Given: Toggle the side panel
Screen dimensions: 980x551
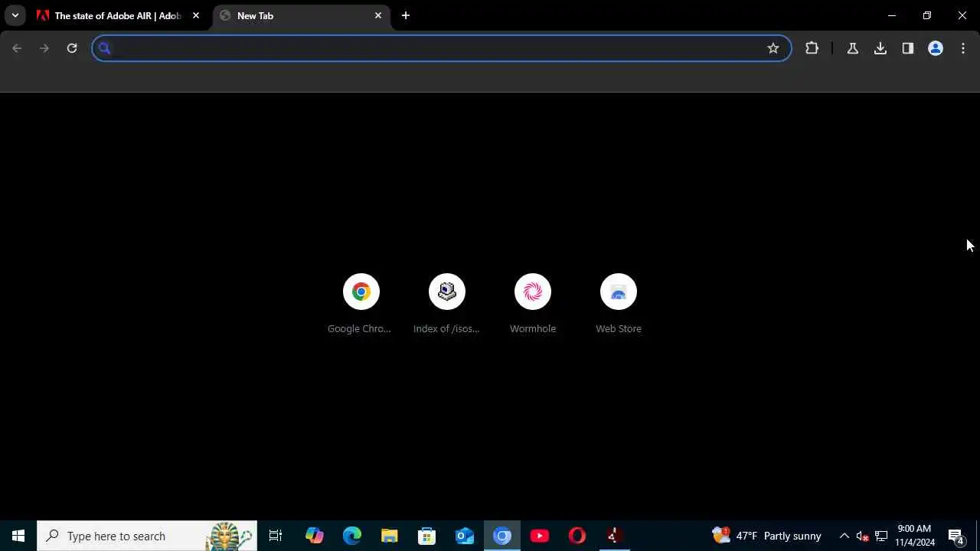Looking at the screenshot, I should (908, 48).
